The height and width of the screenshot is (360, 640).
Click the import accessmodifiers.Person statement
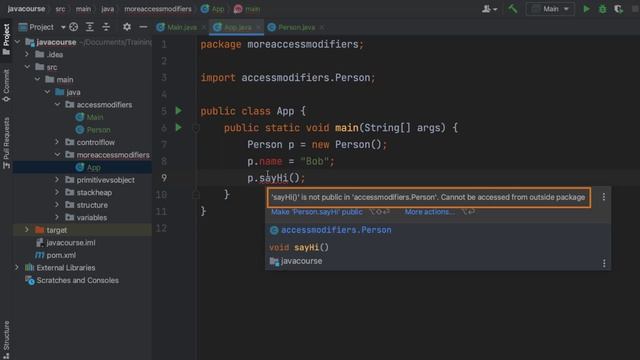click(x=288, y=78)
